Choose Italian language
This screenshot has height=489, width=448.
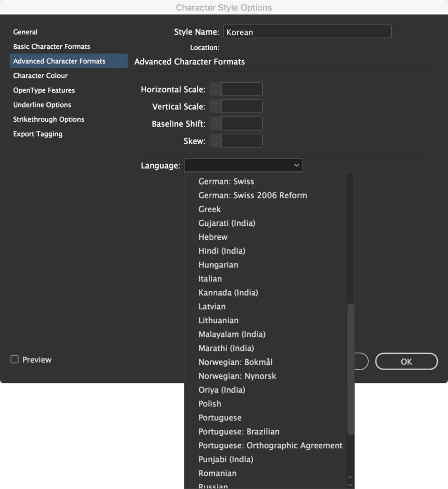coord(266,278)
